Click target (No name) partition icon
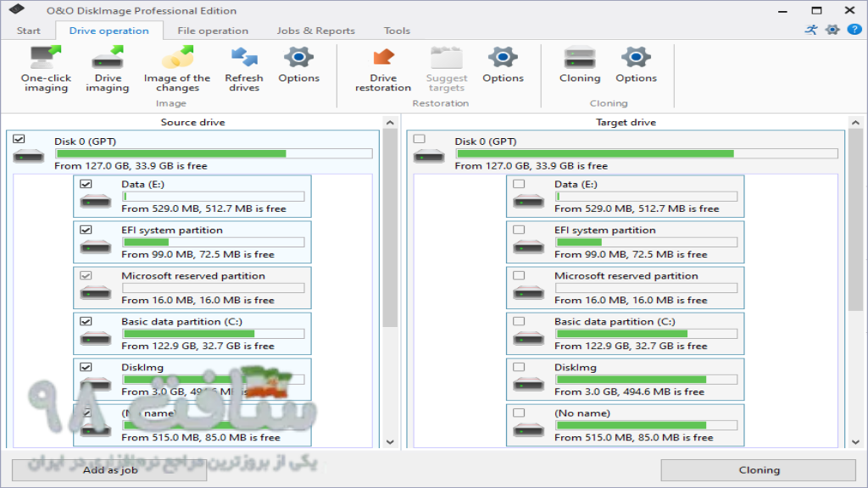 pos(528,430)
